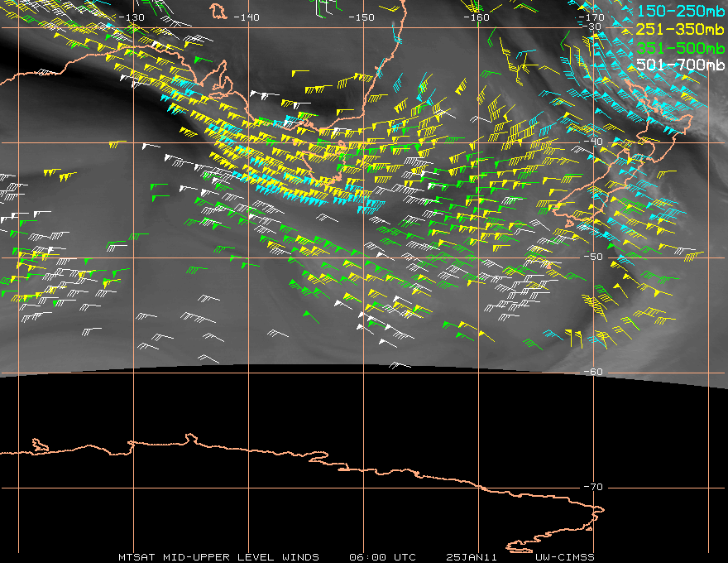Click the -140 and -40 gridline intersection
Image resolution: width=728 pixels, height=563 pixels.
tap(249, 142)
